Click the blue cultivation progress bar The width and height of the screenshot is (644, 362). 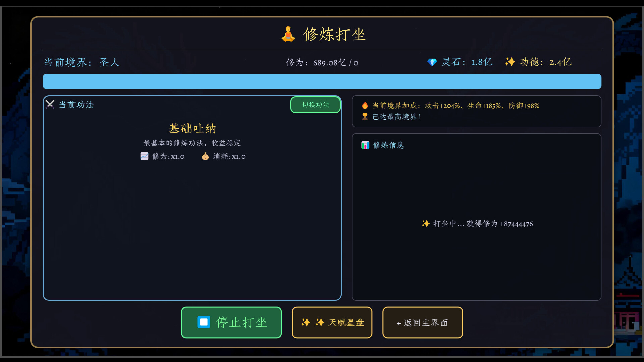tap(322, 81)
